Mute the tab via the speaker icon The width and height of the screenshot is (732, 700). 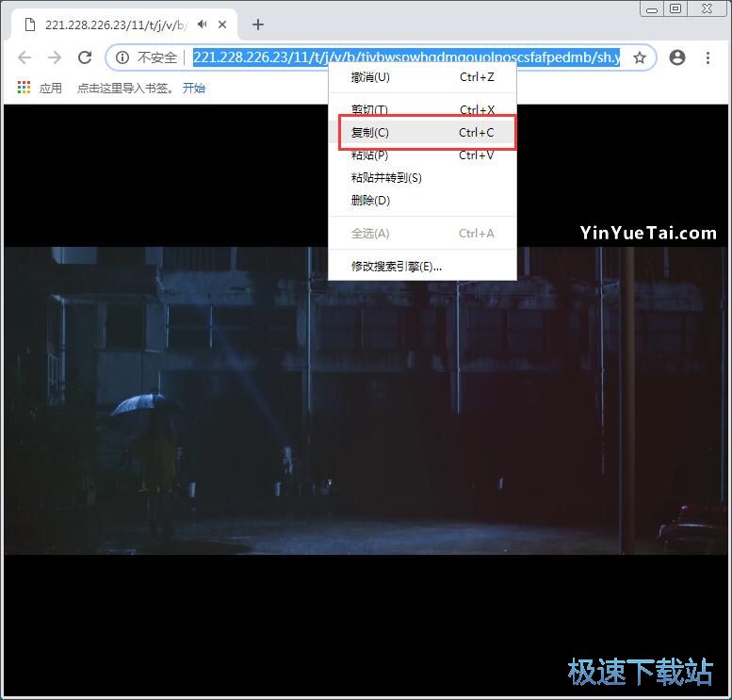203,24
